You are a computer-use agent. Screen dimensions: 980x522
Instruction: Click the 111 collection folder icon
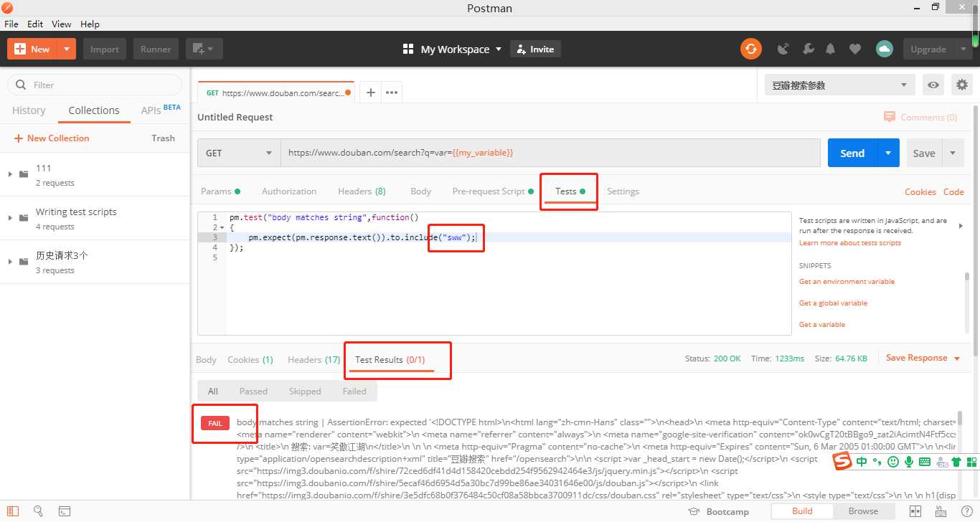click(24, 174)
